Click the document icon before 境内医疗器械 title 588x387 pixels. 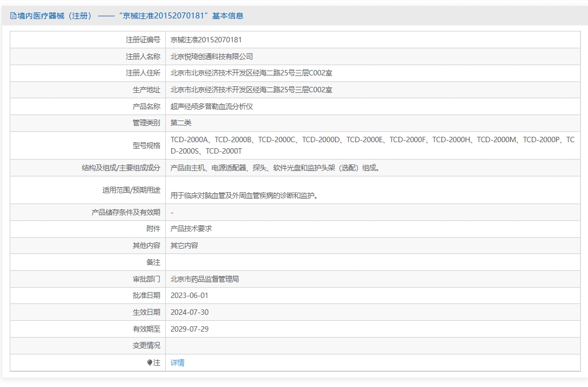point(13,16)
